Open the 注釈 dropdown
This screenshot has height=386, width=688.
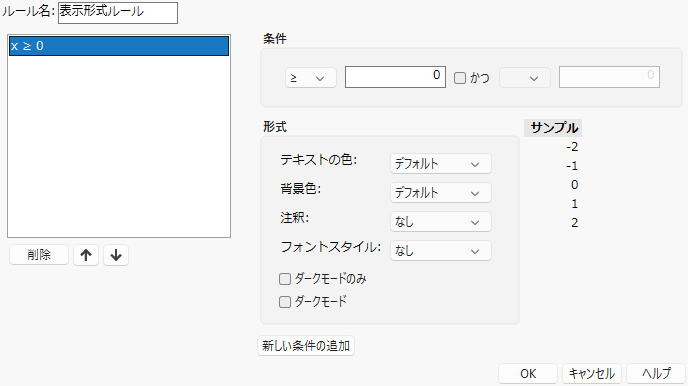pyautogui.click(x=441, y=222)
